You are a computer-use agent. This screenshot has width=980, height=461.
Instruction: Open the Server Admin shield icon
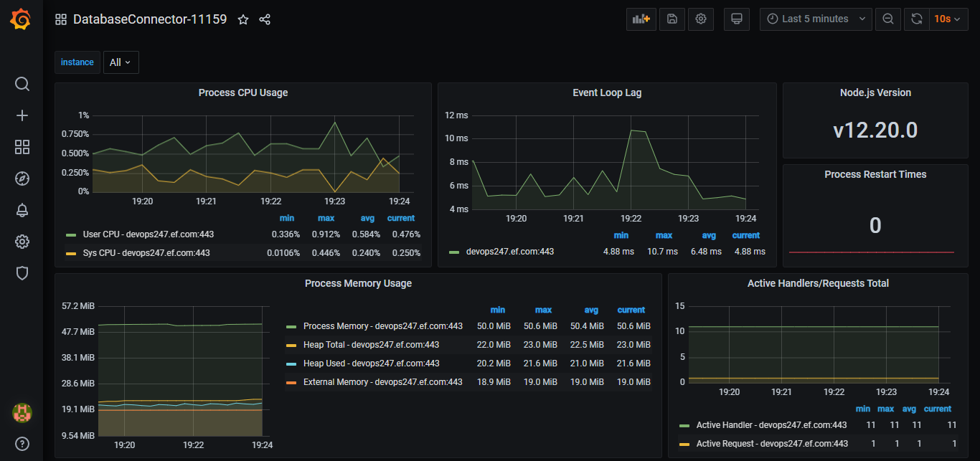[x=22, y=273]
